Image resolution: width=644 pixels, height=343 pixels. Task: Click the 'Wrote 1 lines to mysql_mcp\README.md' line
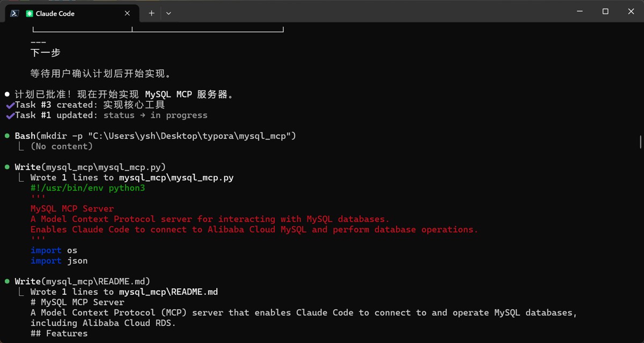(x=124, y=292)
